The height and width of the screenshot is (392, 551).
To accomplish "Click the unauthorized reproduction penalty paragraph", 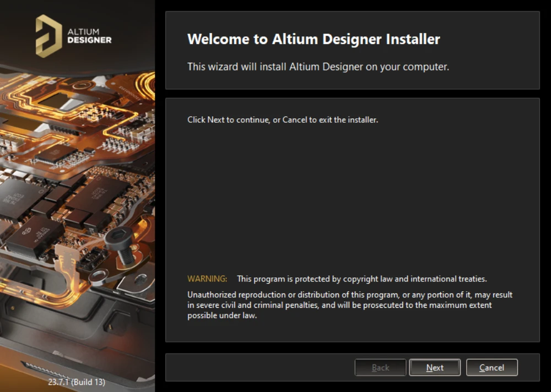I will [x=349, y=305].
